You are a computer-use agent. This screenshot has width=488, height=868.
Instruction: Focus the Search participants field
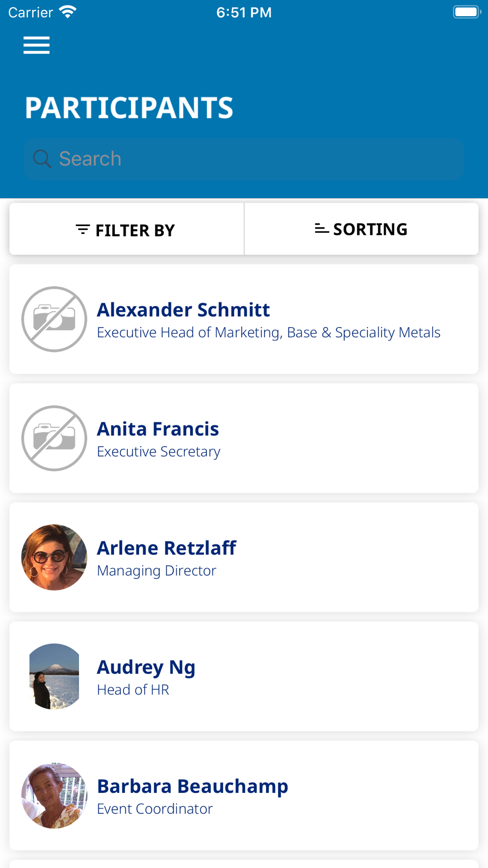tap(244, 159)
